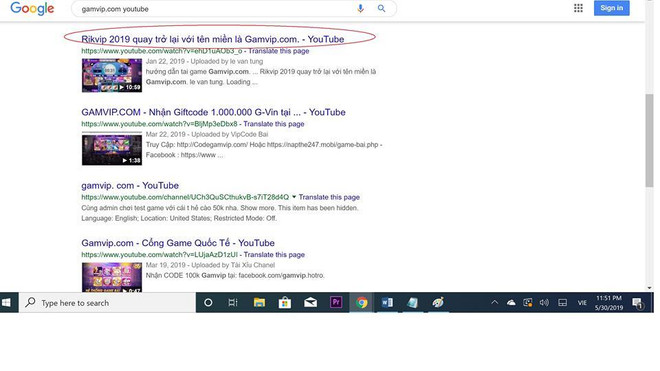Click Translate this page for Giftcode result

coord(274,124)
